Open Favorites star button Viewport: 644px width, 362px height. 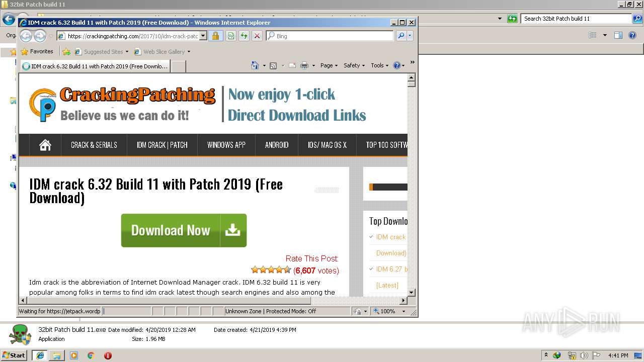coord(37,51)
